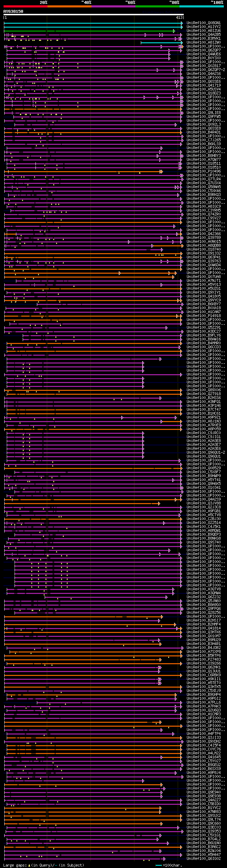
Task: Select the UniRef100_Q6SSE8 label
Action: (204, 129)
